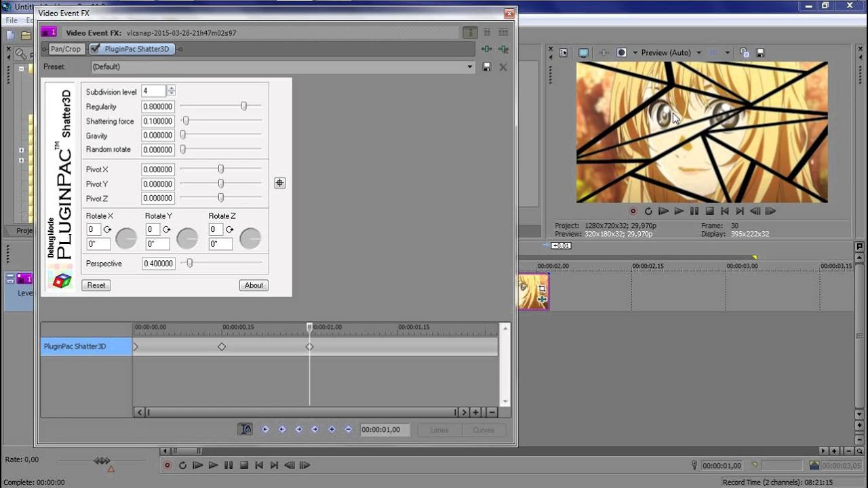Screen dimensions: 868x488
Task: Pause playback under the video preview
Action: (694, 211)
